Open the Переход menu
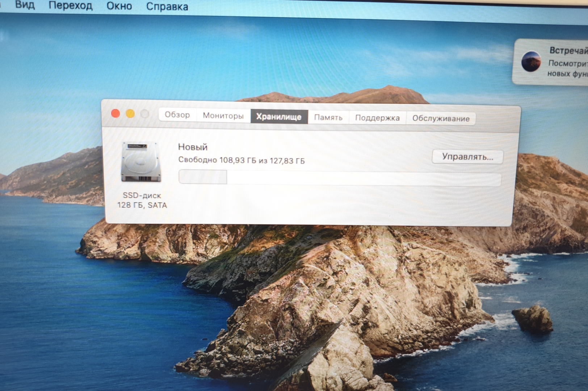The width and height of the screenshot is (588, 391). point(71,6)
